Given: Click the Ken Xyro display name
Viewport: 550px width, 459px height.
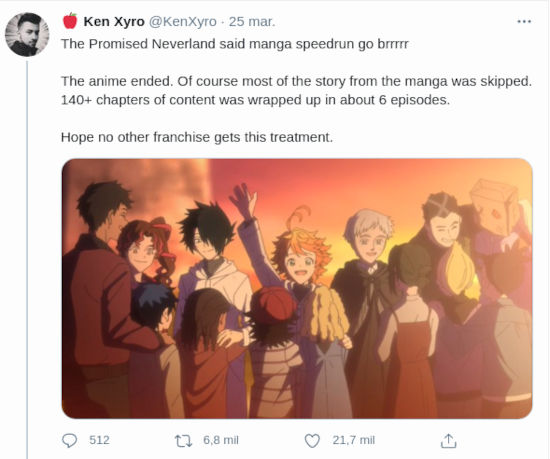Looking at the screenshot, I should pos(114,22).
